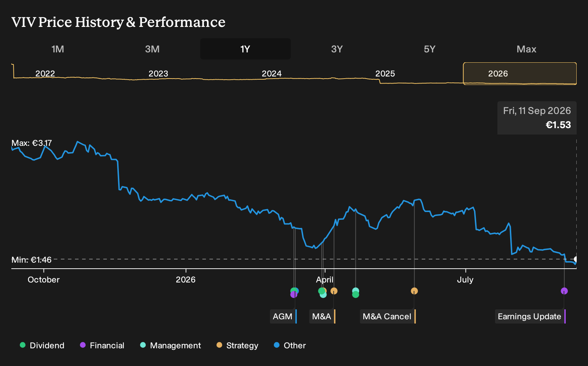Toggle Management events in the legend
The height and width of the screenshot is (366, 588).
[x=171, y=345]
